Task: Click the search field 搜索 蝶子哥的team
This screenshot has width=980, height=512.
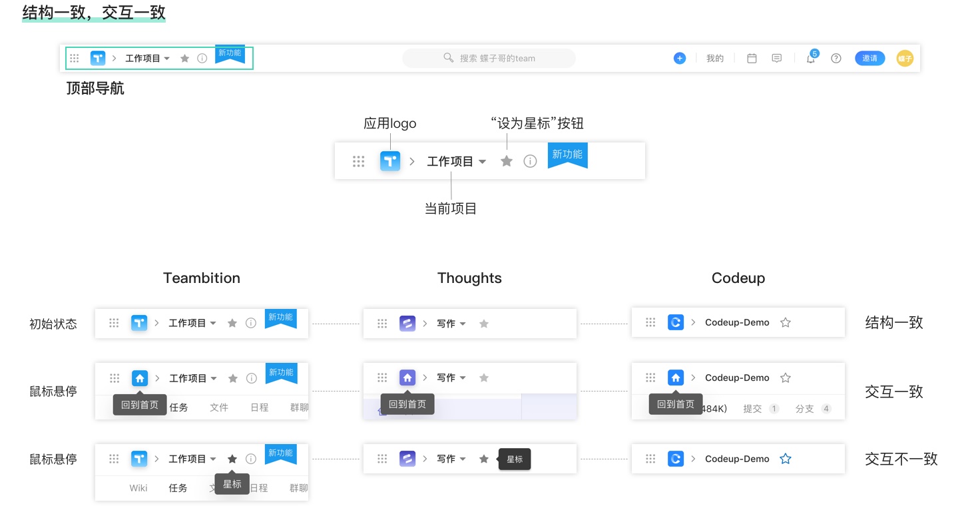Action: [489, 59]
